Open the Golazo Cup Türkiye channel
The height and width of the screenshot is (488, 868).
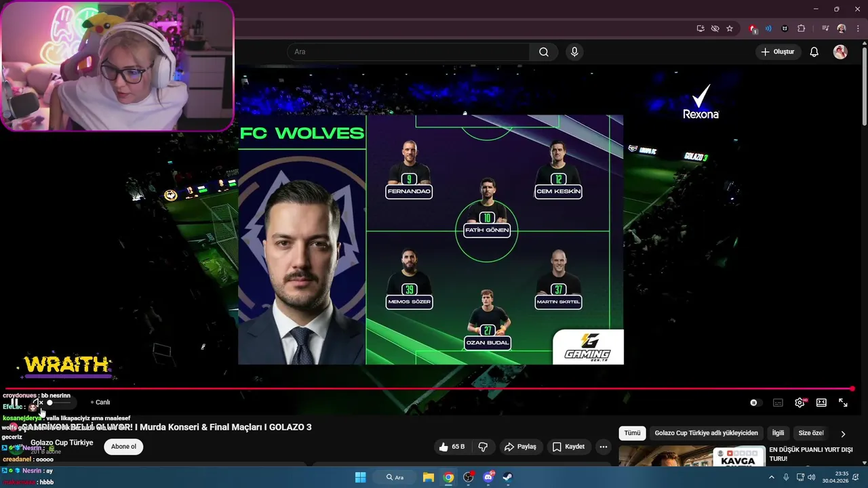pyautogui.click(x=62, y=443)
